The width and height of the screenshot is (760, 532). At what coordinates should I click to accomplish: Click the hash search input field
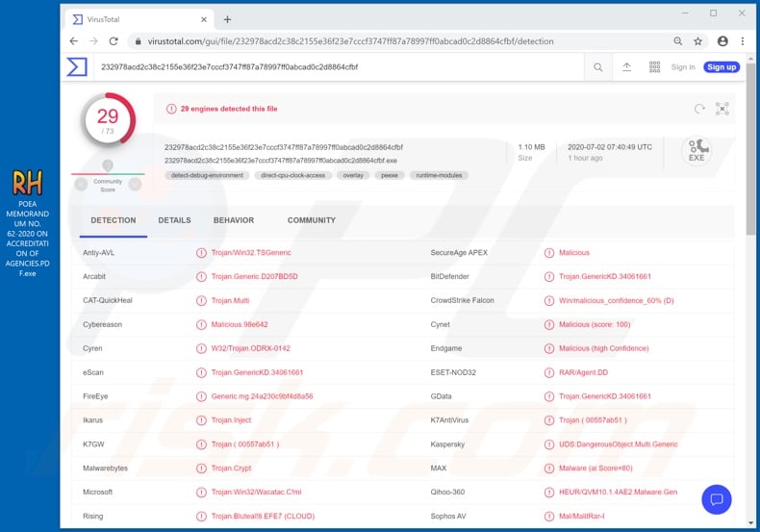(340, 67)
